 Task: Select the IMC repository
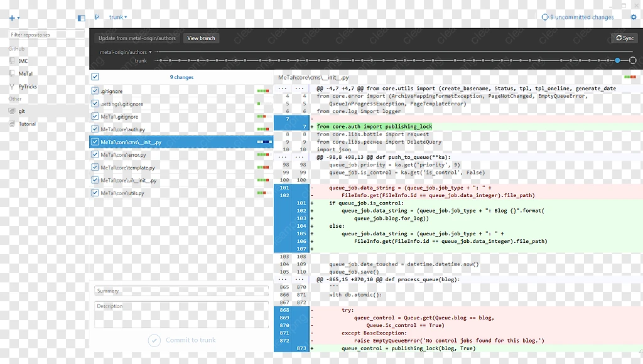click(23, 61)
